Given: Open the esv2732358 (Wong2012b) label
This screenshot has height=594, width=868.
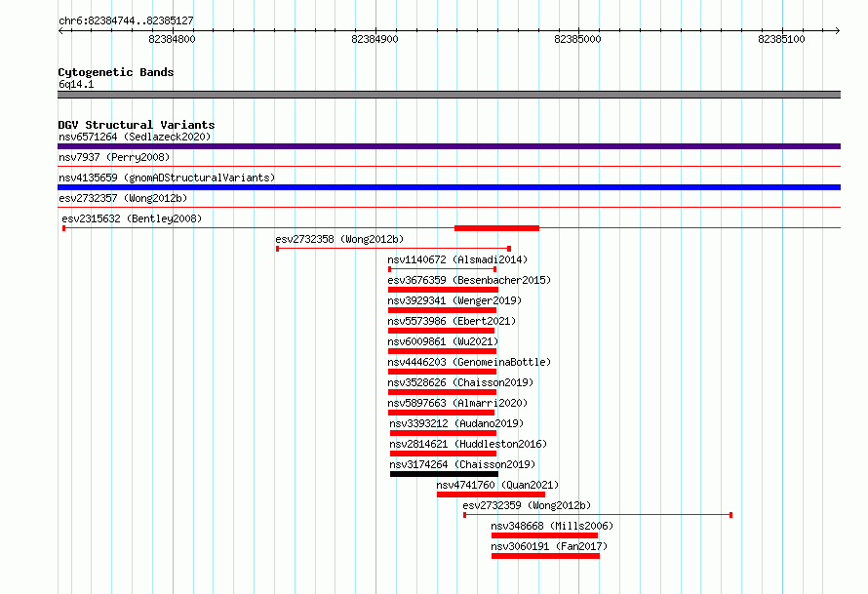Looking at the screenshot, I should pyautogui.click(x=339, y=239).
